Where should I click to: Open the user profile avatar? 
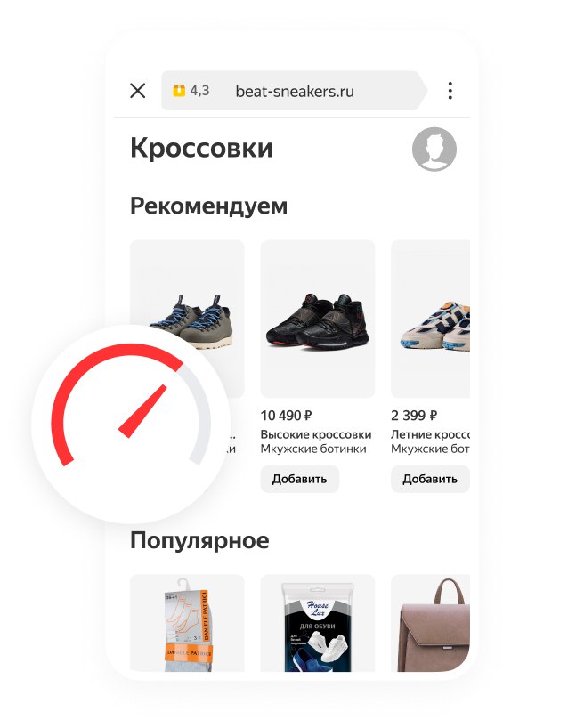tap(434, 149)
